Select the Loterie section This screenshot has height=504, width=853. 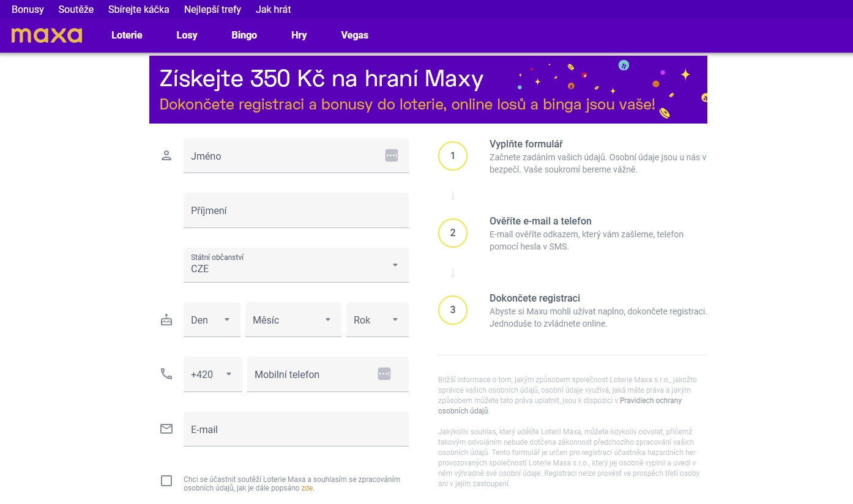126,35
